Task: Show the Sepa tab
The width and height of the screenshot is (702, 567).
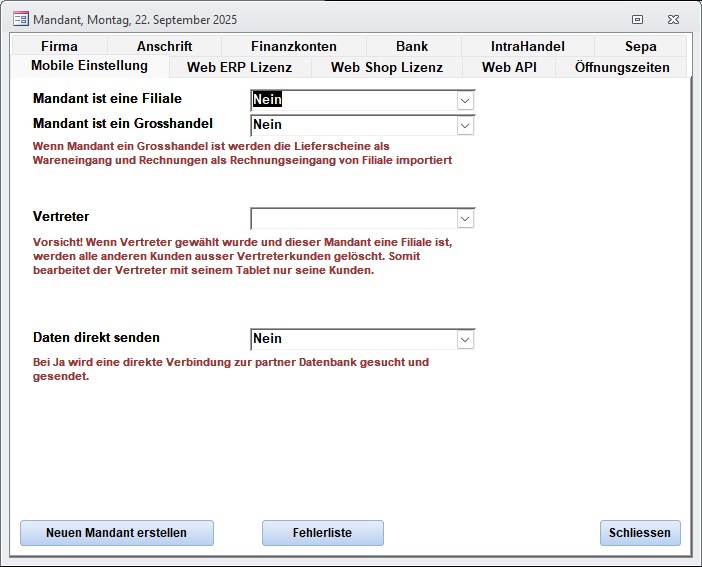Action: pyautogui.click(x=641, y=46)
